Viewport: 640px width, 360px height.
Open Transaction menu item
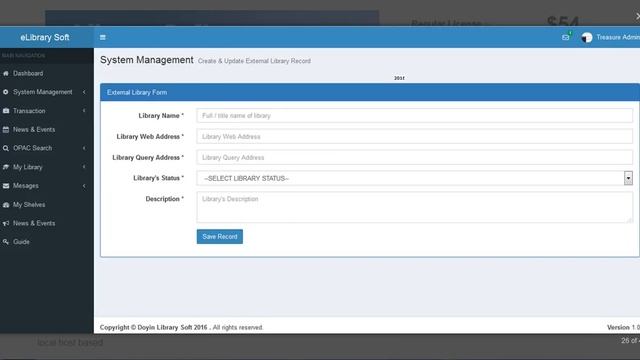tap(29, 111)
